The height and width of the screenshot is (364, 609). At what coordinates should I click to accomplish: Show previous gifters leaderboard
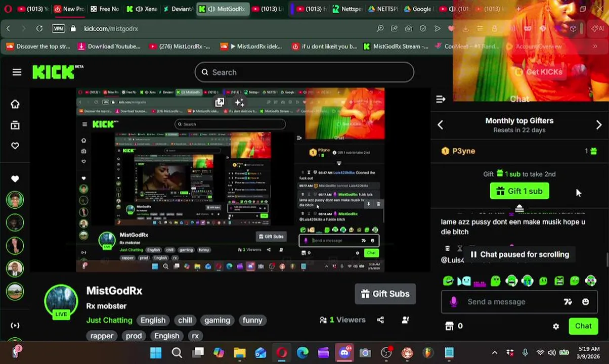click(440, 125)
